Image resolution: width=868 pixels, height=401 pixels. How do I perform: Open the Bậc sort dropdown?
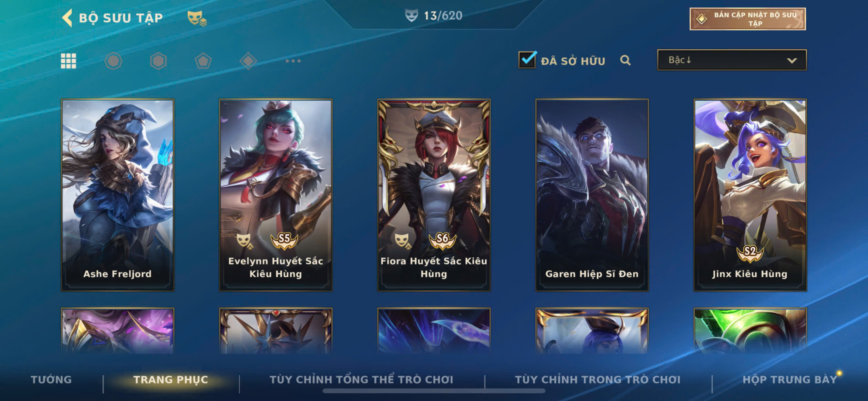point(732,60)
